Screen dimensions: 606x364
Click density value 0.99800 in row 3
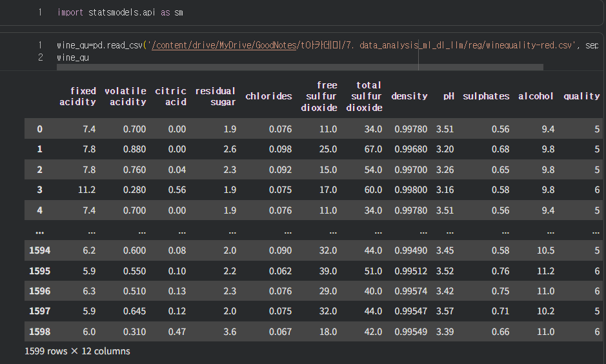point(411,190)
